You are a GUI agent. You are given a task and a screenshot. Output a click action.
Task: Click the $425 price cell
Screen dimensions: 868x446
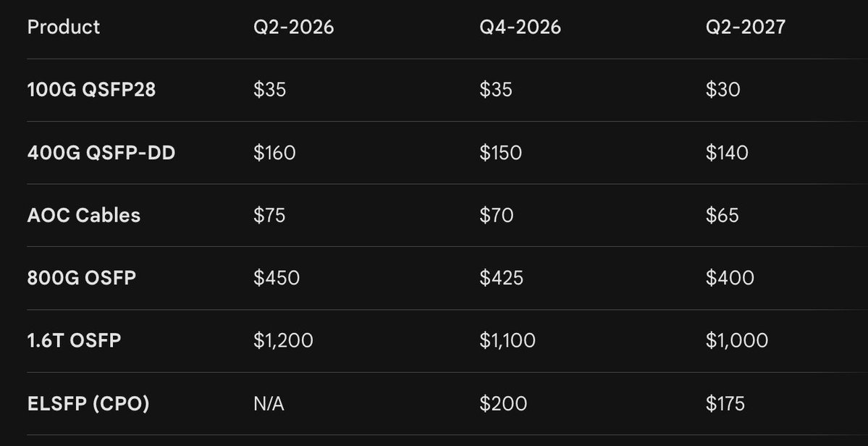[501, 278]
